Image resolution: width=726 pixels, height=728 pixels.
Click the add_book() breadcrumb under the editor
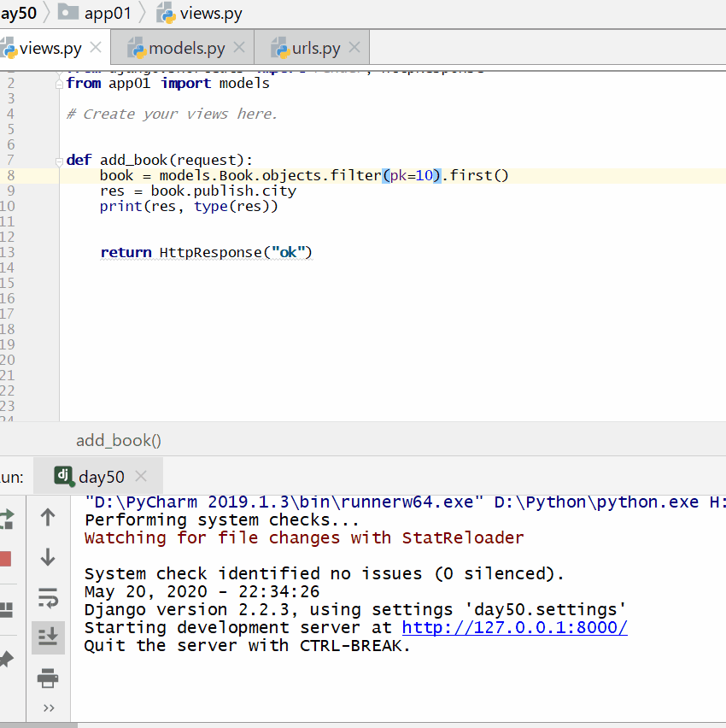point(119,440)
